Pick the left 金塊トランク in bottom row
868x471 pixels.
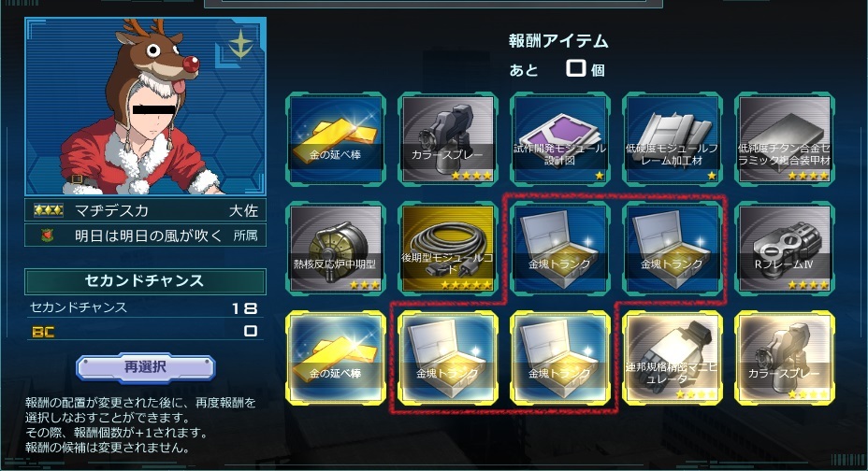448,358
